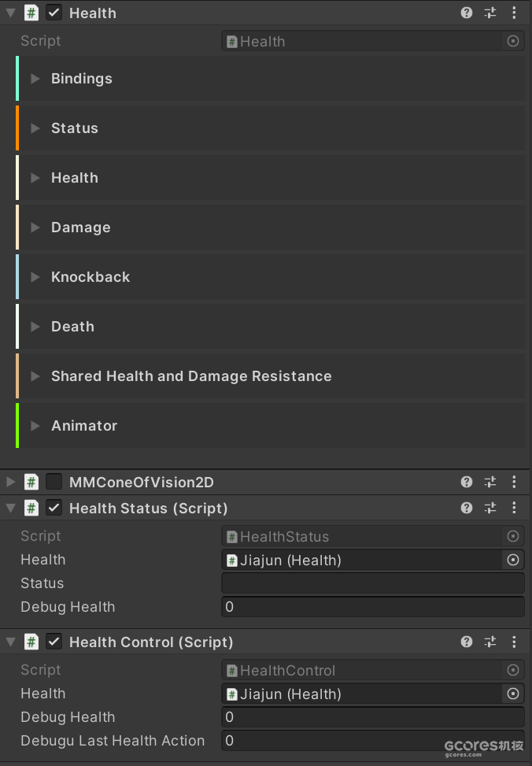Screen dimensions: 532x766
Task: Open presets for Health component
Action: [490, 13]
